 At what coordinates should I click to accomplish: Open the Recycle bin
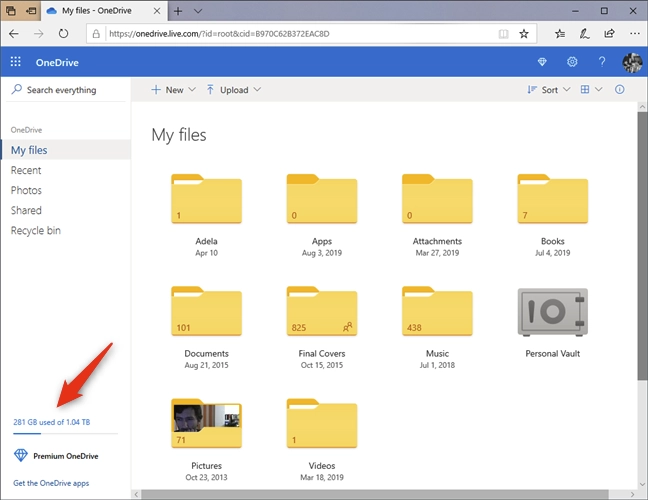pyautogui.click(x=36, y=230)
